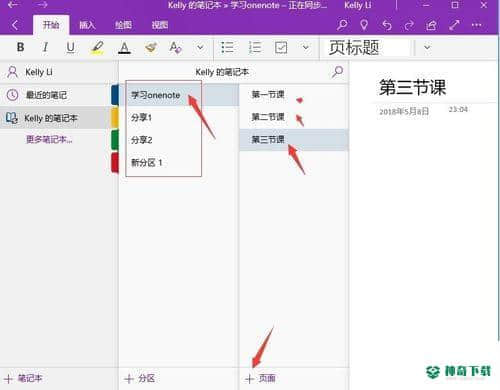Viewport: 500px width, 390px height.
Task: Apply yellow text highlight
Action: coord(97,48)
